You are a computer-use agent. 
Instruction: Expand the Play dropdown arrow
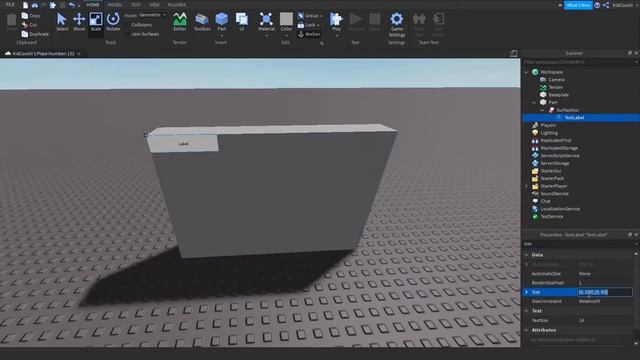coord(336,36)
